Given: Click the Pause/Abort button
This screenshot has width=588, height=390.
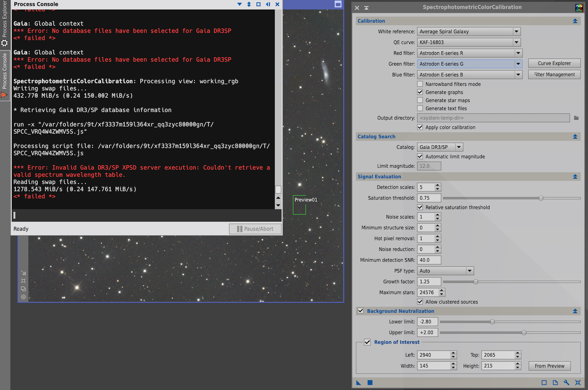Looking at the screenshot, I should click(x=255, y=229).
